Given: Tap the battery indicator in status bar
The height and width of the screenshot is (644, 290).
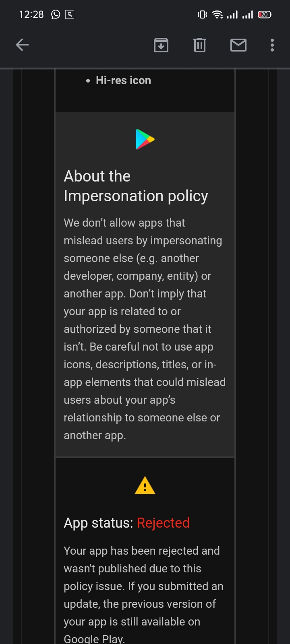Looking at the screenshot, I should (265, 14).
